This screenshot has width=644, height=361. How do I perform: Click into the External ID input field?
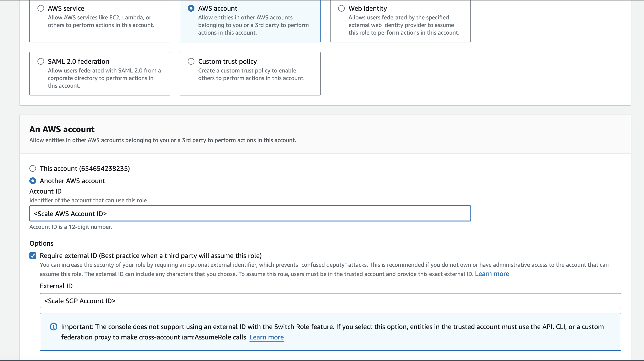coord(330,301)
